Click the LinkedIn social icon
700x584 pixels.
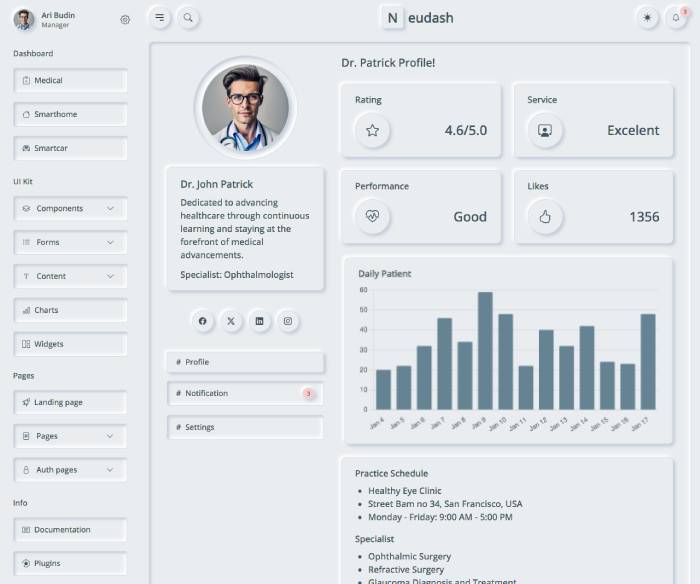[x=260, y=321]
